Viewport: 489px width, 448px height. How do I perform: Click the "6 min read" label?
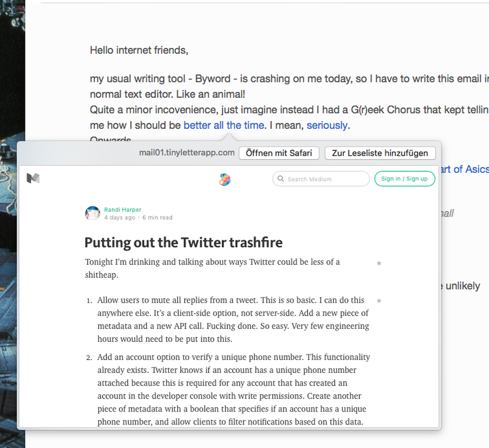[x=158, y=217]
